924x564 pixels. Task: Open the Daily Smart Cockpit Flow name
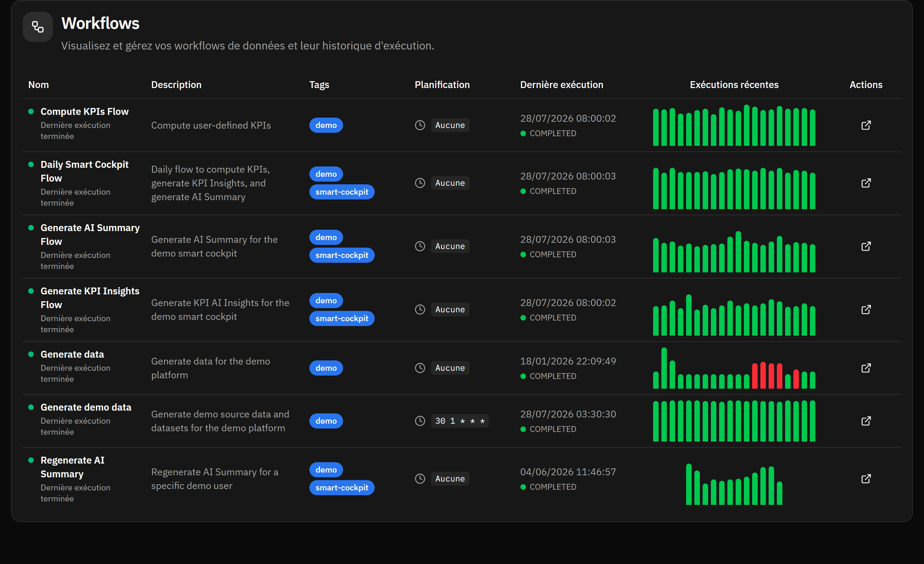(84, 171)
